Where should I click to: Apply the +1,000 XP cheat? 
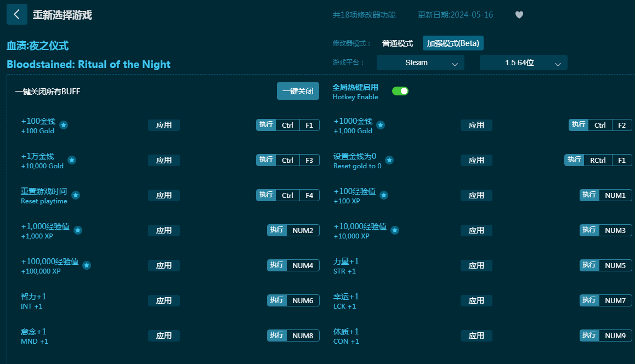pyautogui.click(x=163, y=230)
